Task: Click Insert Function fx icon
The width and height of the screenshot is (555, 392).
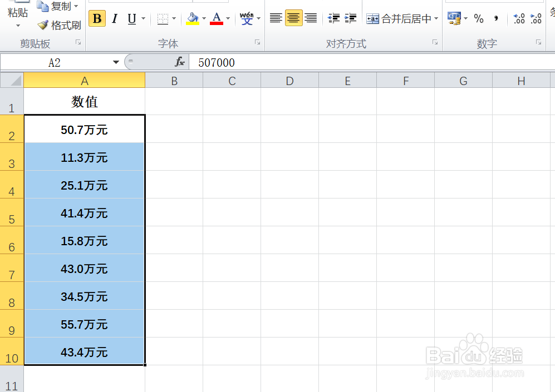Action: coord(180,62)
